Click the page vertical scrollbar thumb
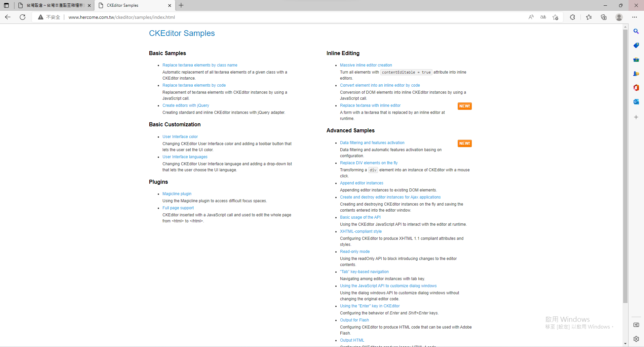The image size is (644, 347). 625,166
